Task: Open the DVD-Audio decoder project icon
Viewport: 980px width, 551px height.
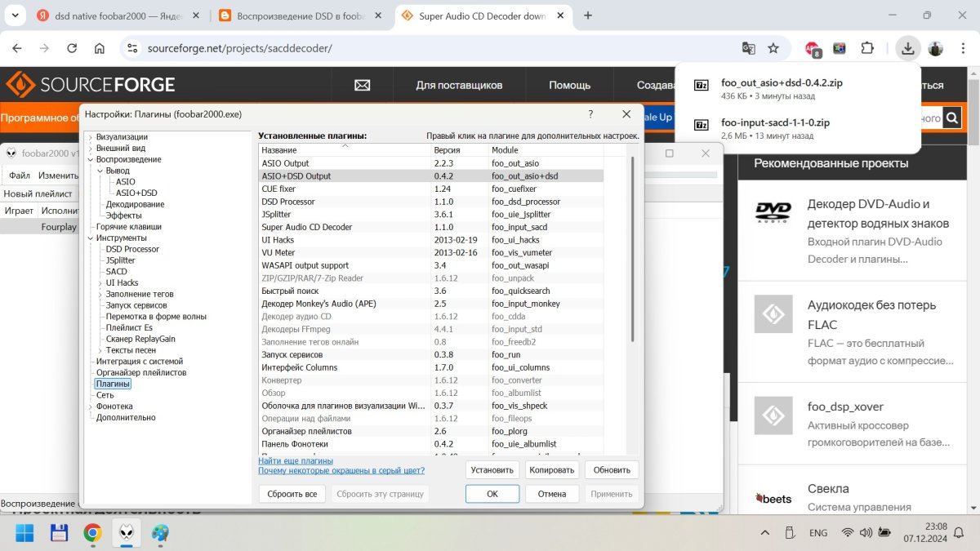Action: pos(773,212)
